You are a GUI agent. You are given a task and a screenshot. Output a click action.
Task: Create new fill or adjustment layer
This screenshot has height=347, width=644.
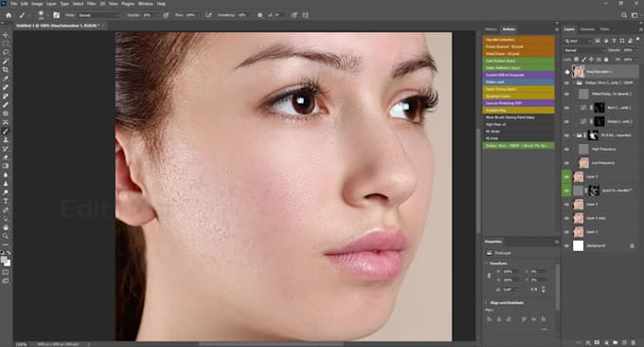tap(606, 342)
